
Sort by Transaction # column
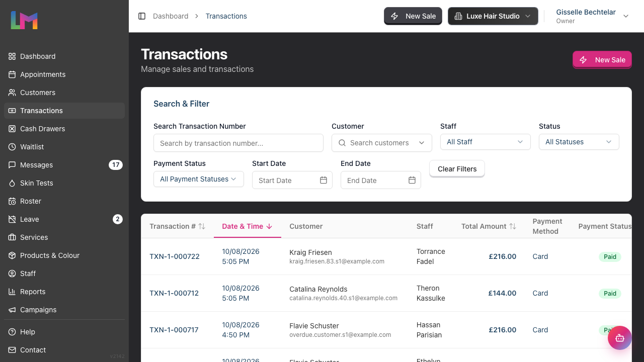pos(178,226)
